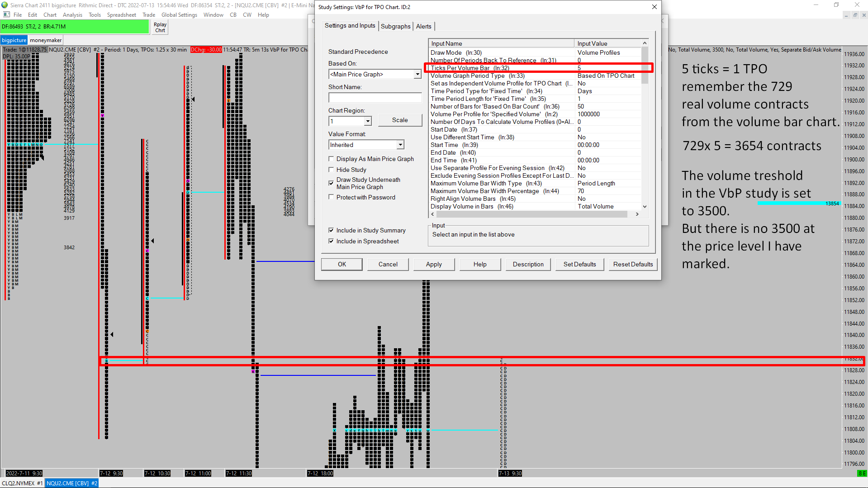Click the Sierra Chart globe icon in title bar
The height and width of the screenshot is (488, 868).
tap(5, 5)
